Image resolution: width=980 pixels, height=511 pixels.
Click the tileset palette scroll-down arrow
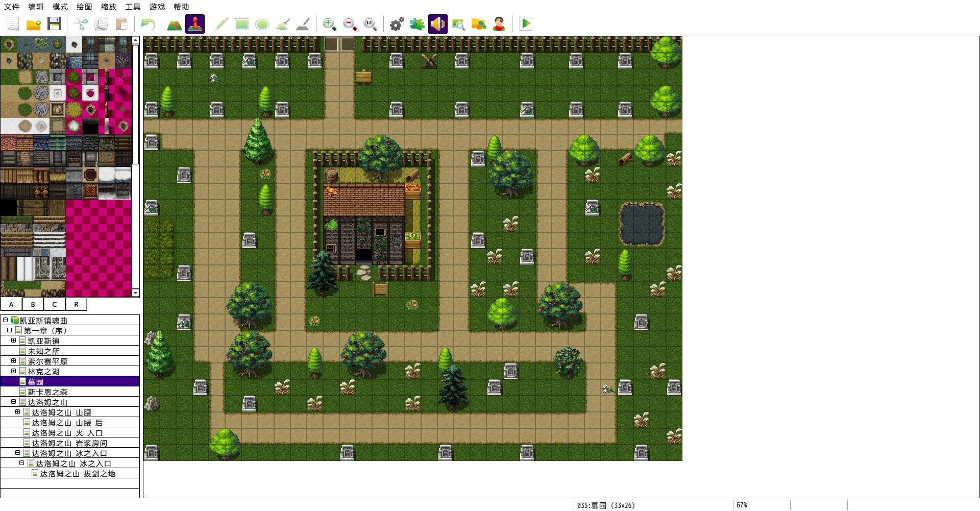135,293
